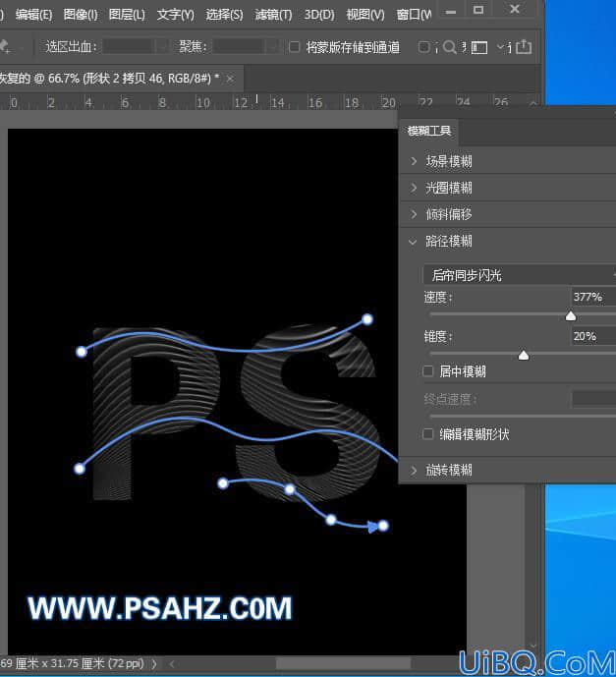Click the 速度 value field showing 377%
Screen dimensions: 616x677
coord(593,297)
